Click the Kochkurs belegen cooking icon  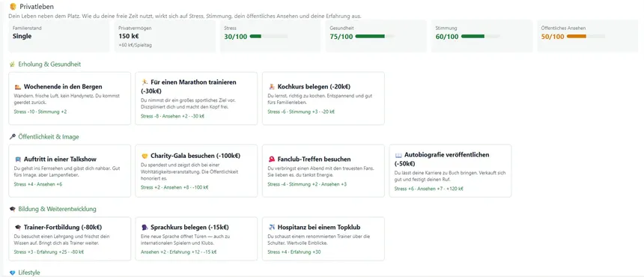[x=271, y=87]
